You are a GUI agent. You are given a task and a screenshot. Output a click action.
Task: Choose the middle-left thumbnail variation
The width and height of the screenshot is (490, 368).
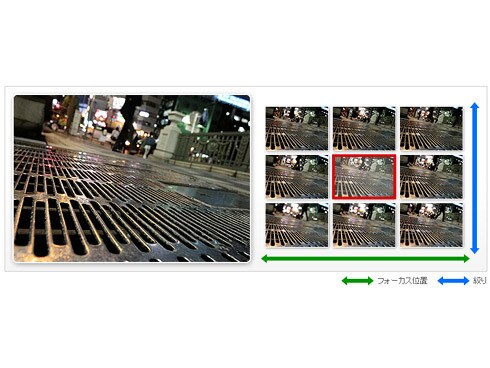coord(297,177)
